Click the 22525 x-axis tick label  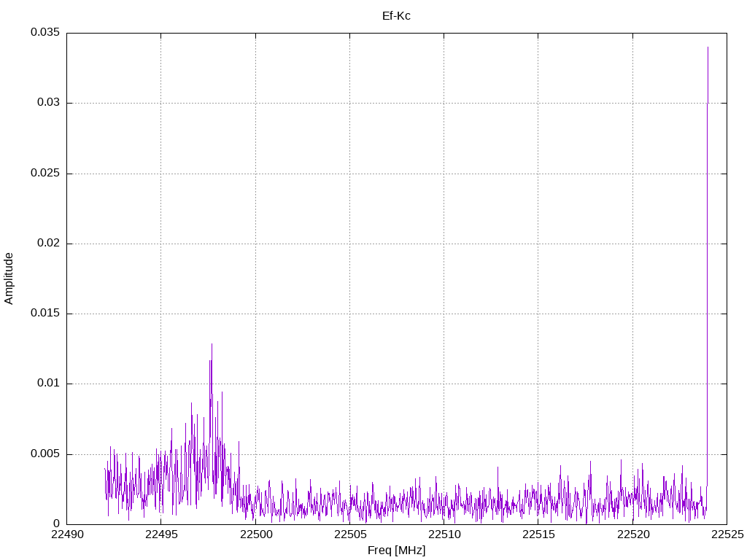tap(727, 534)
